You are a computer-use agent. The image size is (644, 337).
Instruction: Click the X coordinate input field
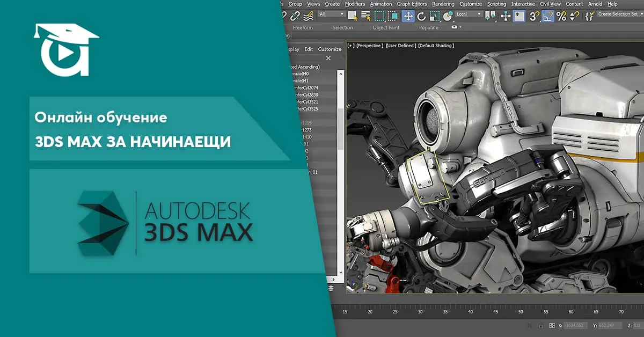(575, 326)
